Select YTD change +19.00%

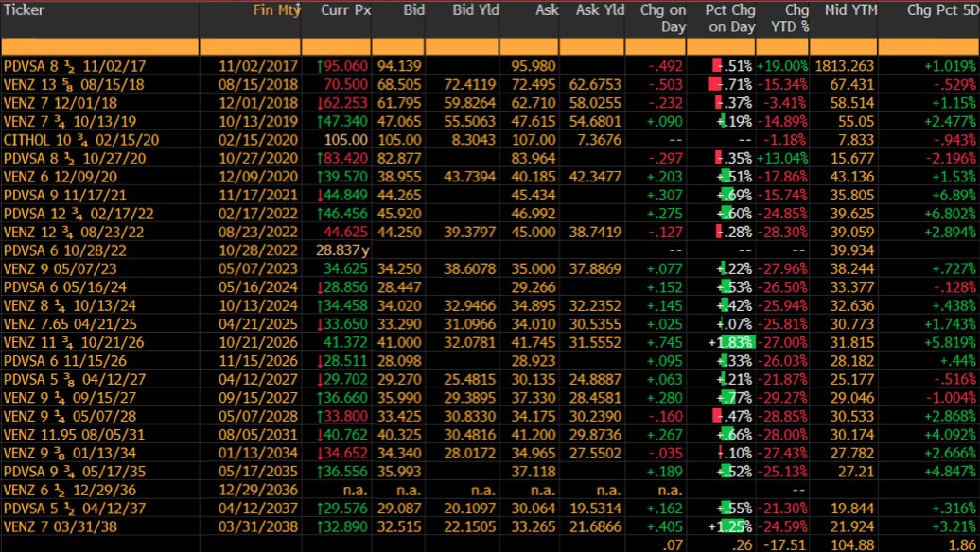(782, 66)
